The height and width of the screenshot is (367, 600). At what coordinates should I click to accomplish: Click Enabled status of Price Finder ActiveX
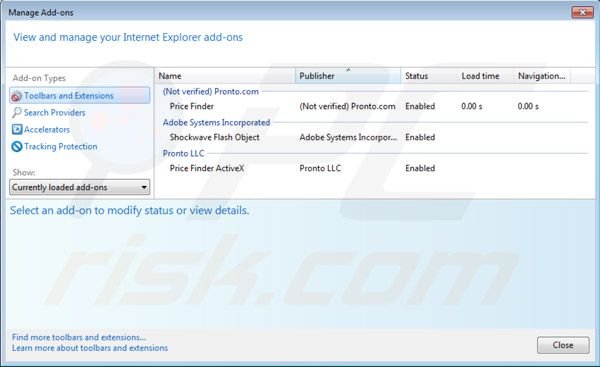[420, 168]
